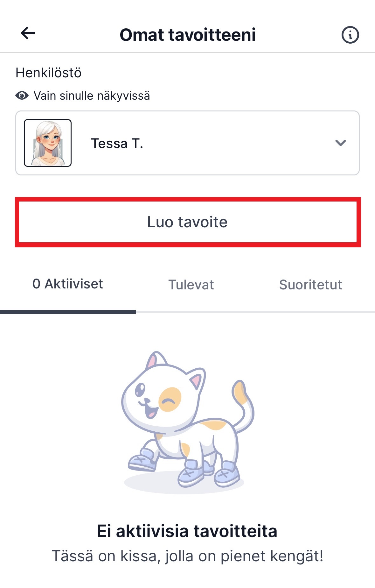The image size is (375, 588).
Task: Open the Suoritetut tab
Action: pos(311,285)
